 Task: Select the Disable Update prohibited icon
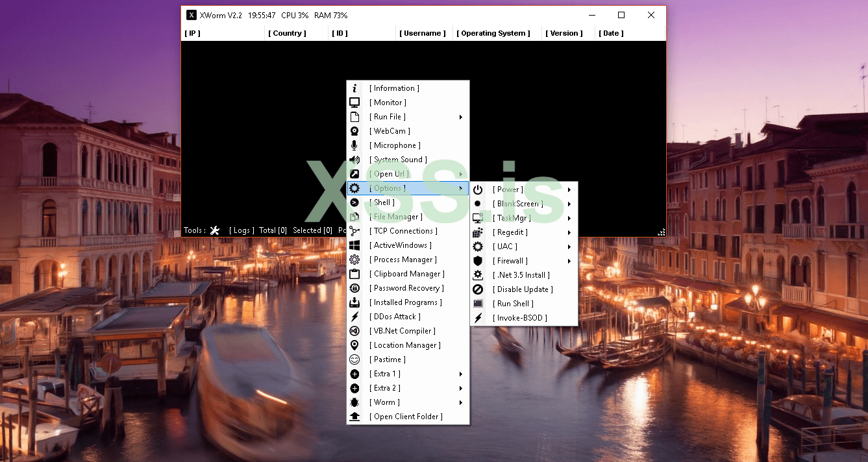pos(478,289)
